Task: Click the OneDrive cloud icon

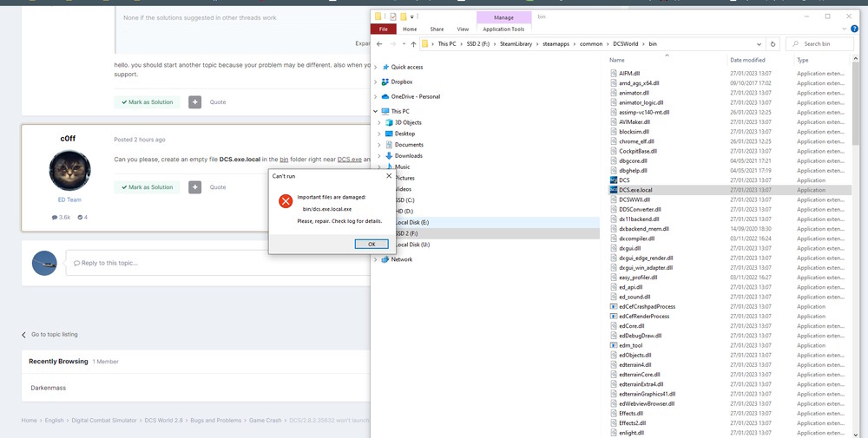Action: pyautogui.click(x=385, y=96)
